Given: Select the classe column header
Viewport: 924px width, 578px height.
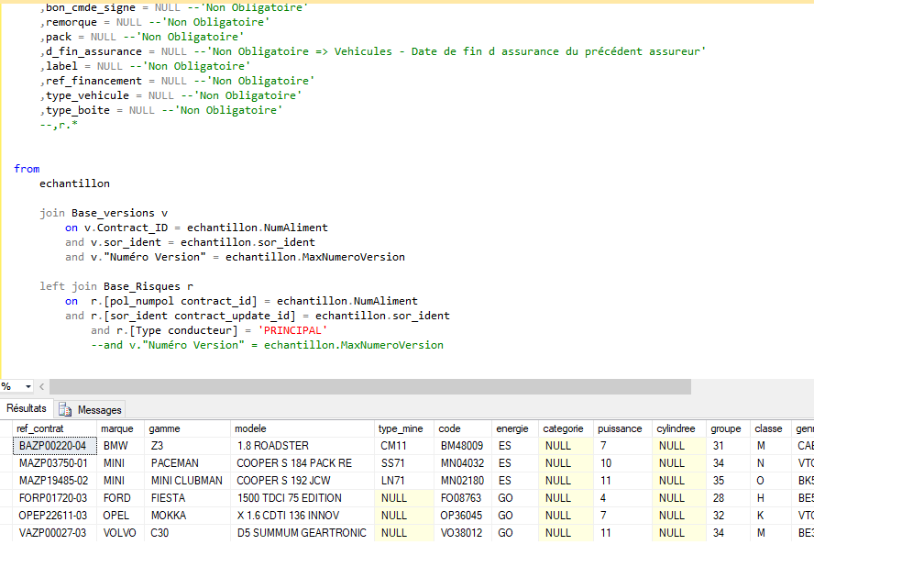Looking at the screenshot, I should [771, 428].
